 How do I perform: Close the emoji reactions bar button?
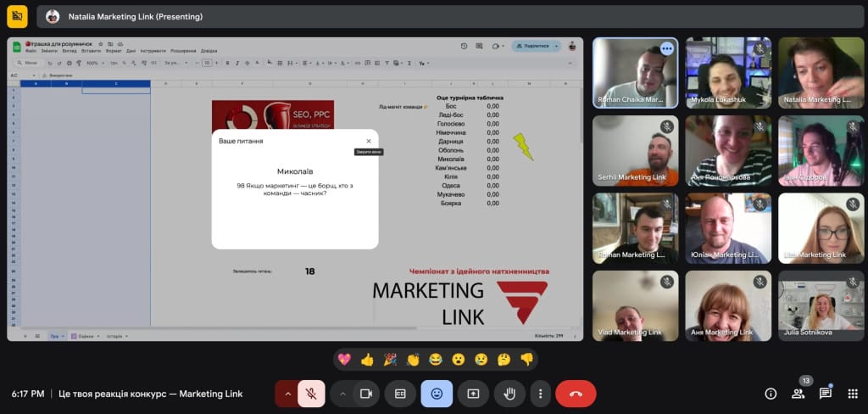[x=437, y=394]
